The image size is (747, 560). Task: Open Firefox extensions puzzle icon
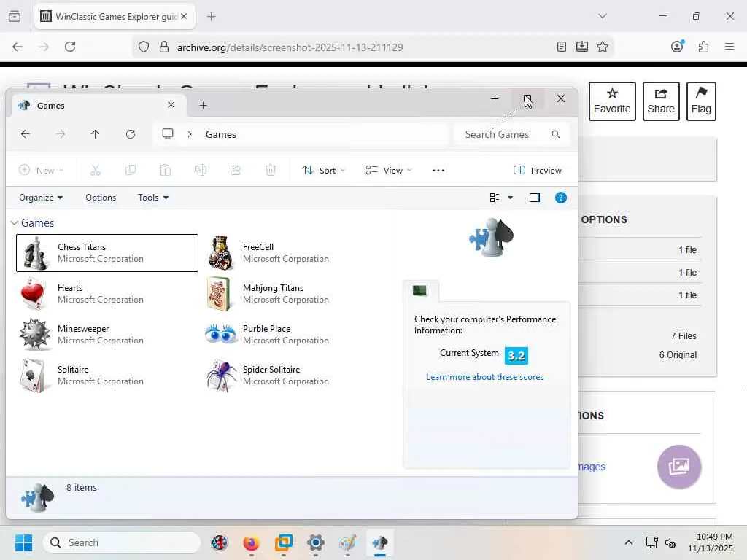703,47
